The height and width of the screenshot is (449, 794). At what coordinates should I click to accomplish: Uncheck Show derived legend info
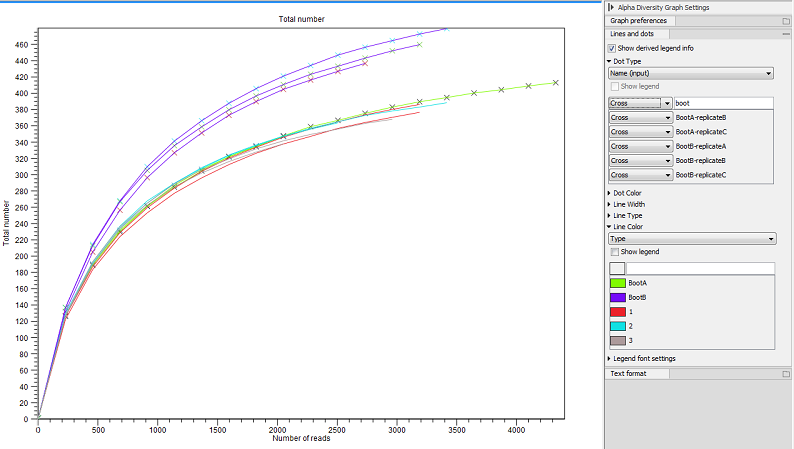pos(612,48)
